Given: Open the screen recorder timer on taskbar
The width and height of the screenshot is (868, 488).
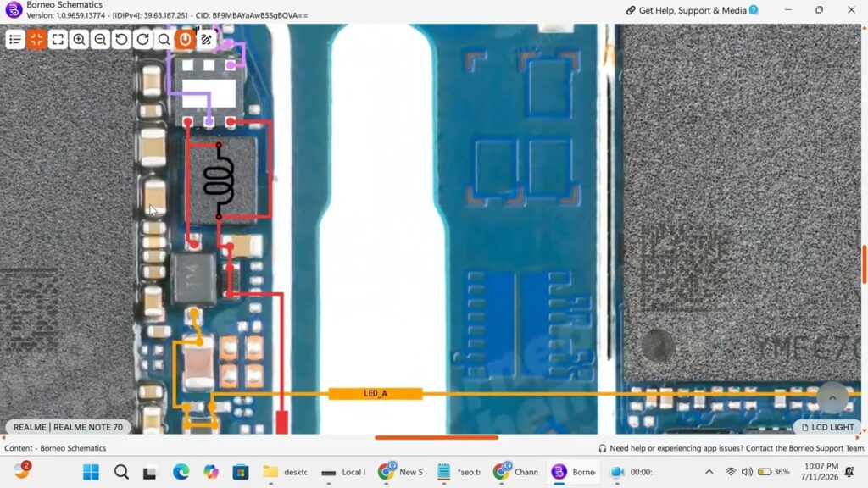Looking at the screenshot, I should (631, 472).
